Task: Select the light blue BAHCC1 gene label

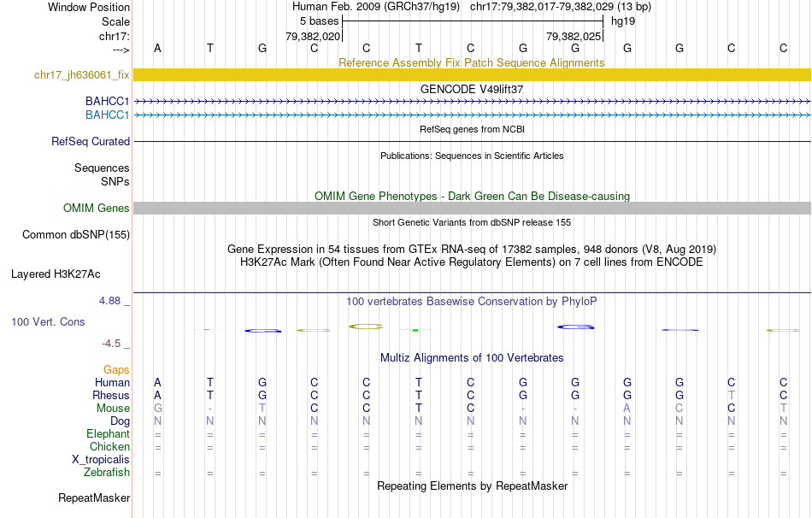Action: point(107,115)
